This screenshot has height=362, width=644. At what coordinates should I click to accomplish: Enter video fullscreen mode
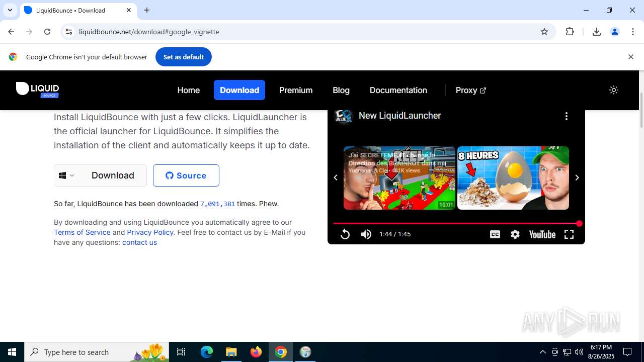pos(569,234)
